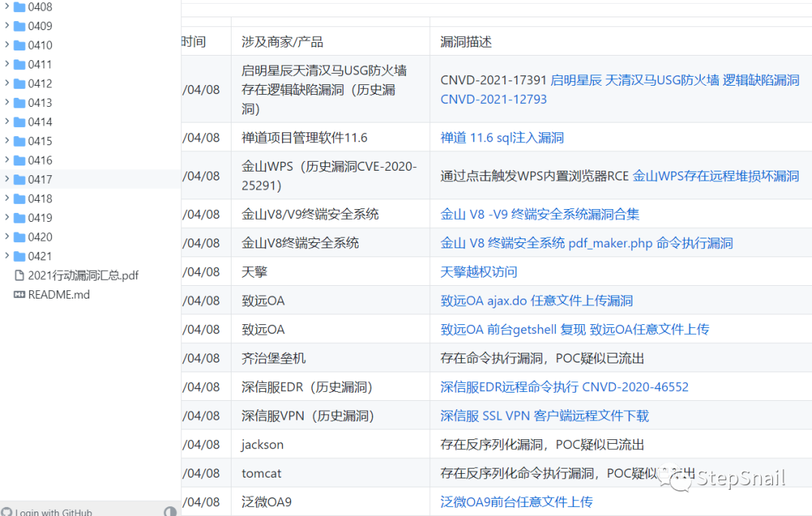This screenshot has width=812, height=516.
Task: Open 深信服EDR远程命令执行 CNVD-2020-46552 link
Action: 565,387
